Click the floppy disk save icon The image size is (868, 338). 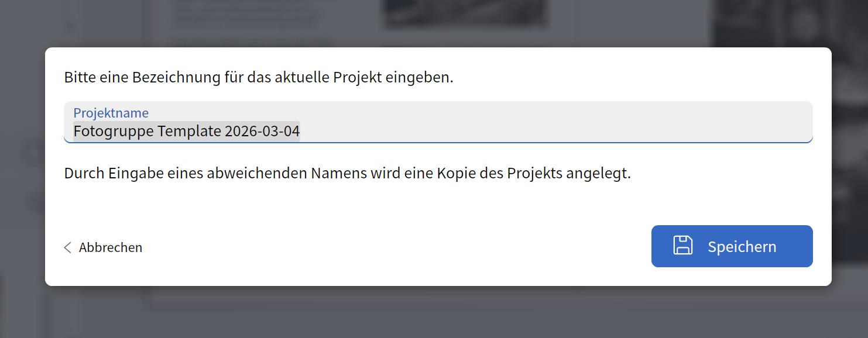[682, 246]
